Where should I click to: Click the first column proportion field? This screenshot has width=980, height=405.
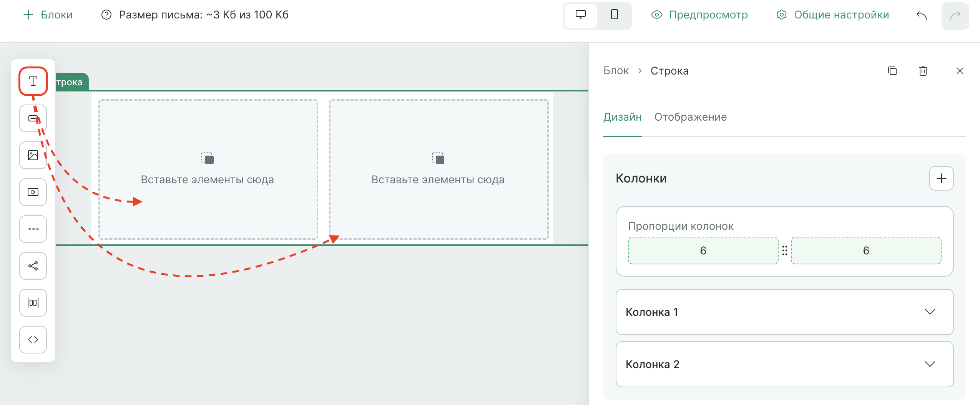coord(703,251)
